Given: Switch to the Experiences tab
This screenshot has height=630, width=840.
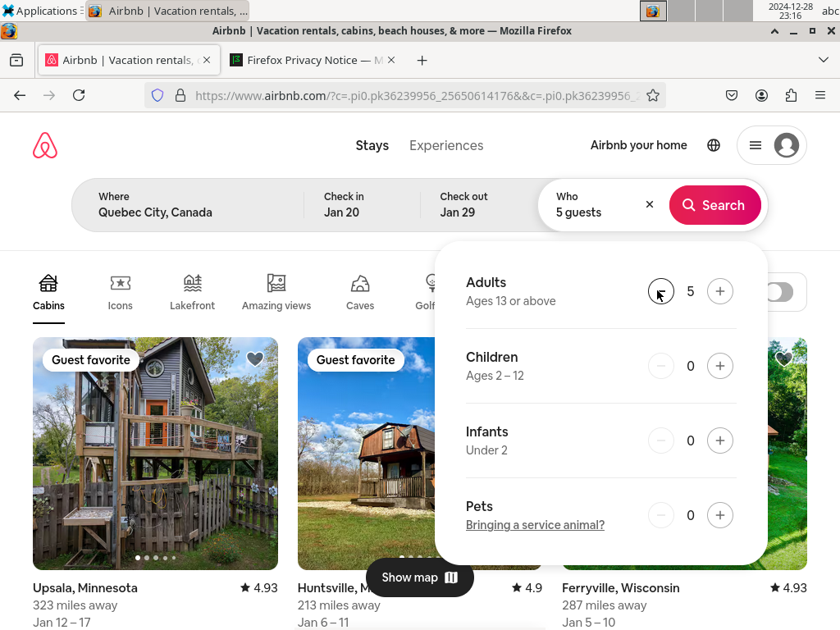Looking at the screenshot, I should point(446,145).
